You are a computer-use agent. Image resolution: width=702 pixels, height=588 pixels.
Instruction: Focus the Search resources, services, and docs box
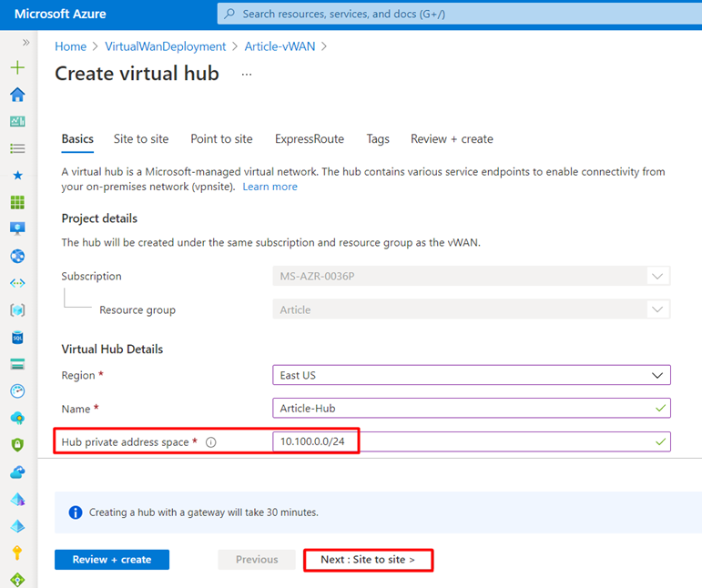(x=459, y=14)
